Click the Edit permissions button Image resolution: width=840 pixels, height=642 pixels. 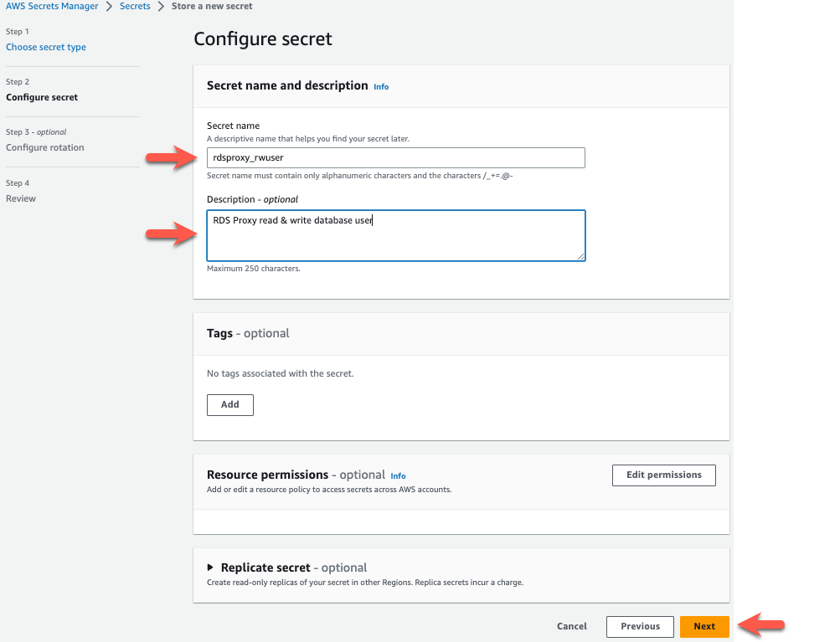click(664, 475)
